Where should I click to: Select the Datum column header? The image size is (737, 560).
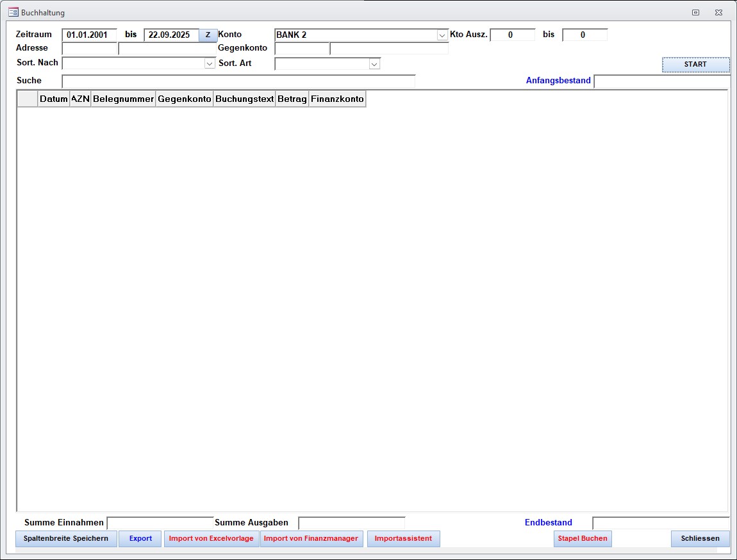pyautogui.click(x=54, y=99)
